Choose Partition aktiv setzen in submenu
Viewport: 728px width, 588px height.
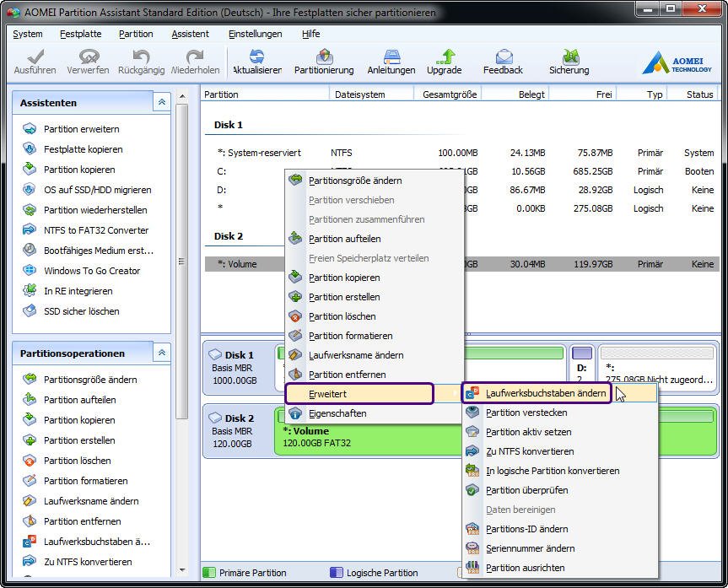tap(560, 432)
